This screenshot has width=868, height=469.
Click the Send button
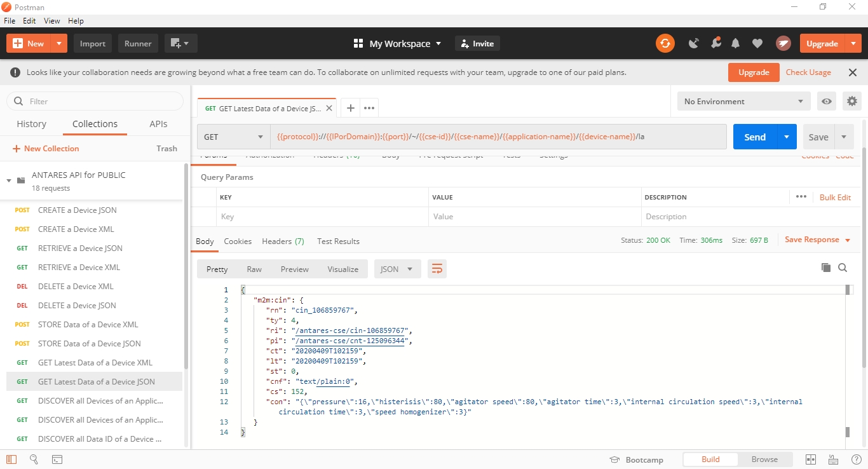[754, 137]
